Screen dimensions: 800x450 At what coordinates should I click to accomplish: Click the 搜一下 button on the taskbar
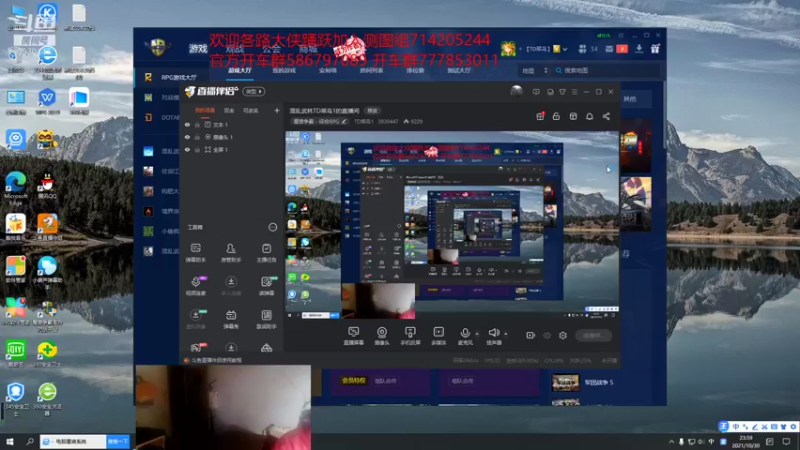[x=118, y=441]
